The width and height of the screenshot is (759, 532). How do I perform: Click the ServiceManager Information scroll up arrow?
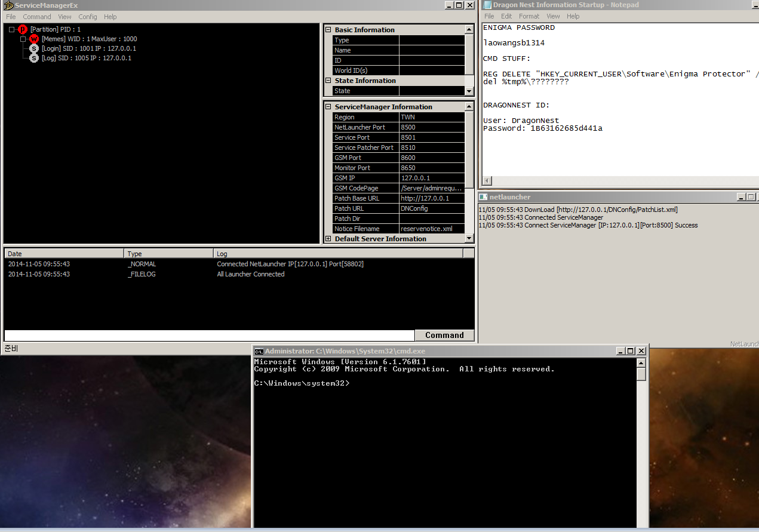[x=469, y=107]
